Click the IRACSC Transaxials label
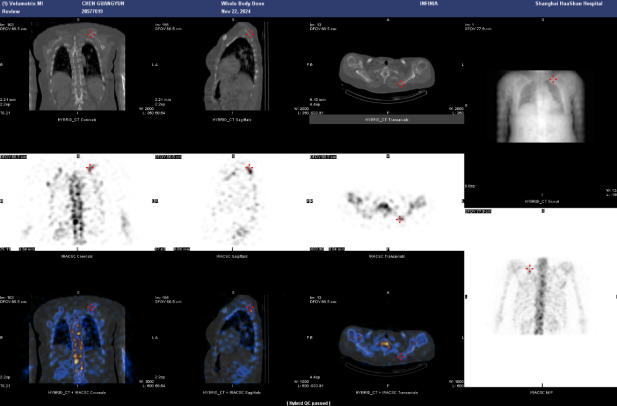This screenshot has height=406, width=617. [x=386, y=256]
